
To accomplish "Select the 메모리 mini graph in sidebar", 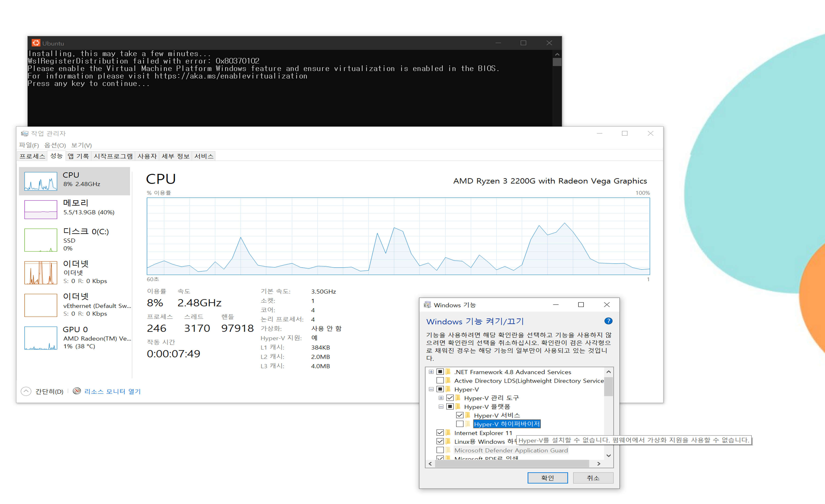I will click(x=41, y=210).
